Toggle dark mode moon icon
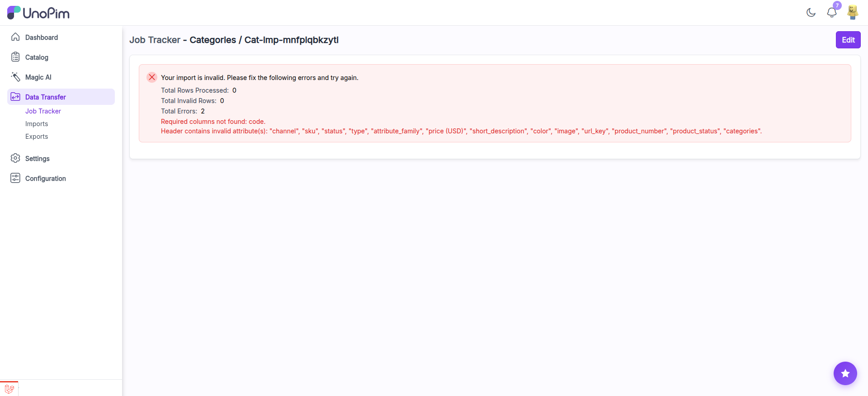 [x=811, y=13]
